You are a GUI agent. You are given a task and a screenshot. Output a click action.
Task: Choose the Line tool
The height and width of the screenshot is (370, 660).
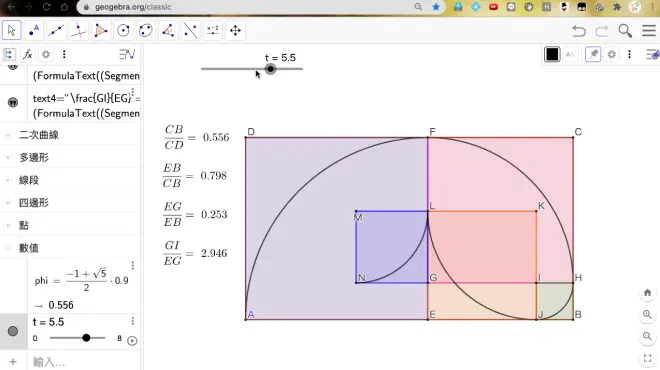56,31
